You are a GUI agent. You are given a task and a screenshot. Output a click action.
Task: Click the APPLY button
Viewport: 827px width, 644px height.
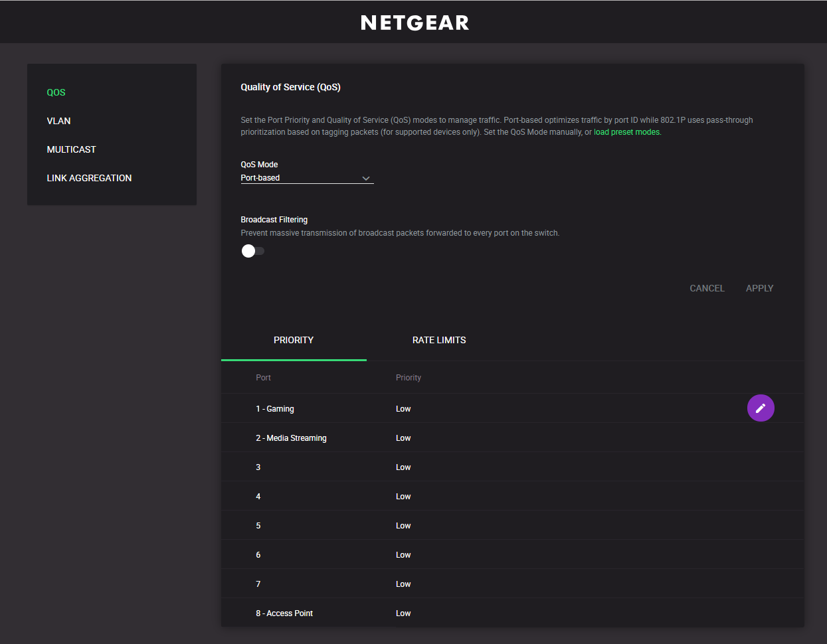(759, 288)
